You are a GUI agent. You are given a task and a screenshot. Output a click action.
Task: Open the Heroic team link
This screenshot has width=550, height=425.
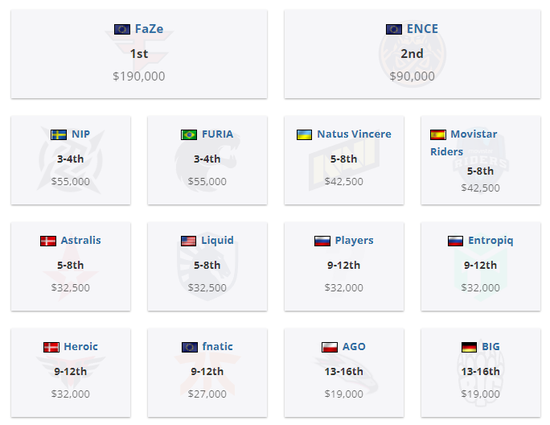pyautogui.click(x=81, y=346)
